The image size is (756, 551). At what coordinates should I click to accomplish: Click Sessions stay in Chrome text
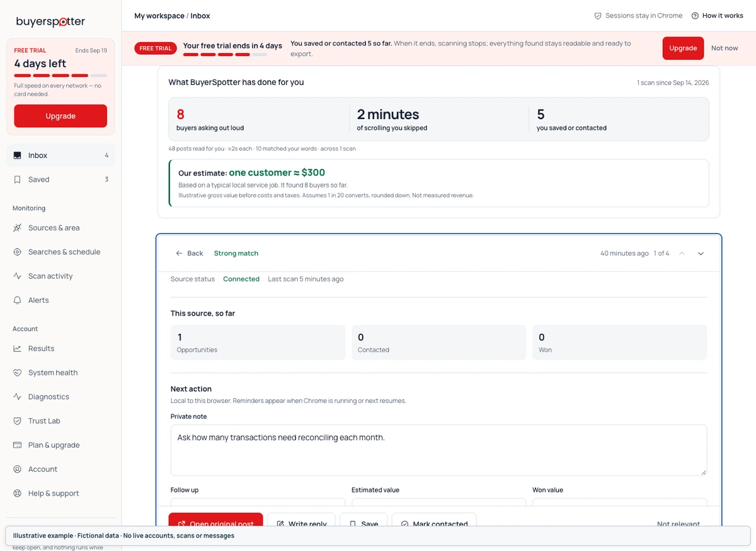[x=644, y=16]
